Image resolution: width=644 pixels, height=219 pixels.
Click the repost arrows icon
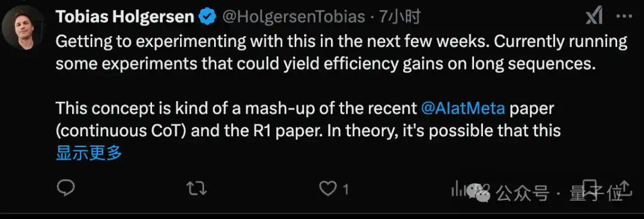point(196,189)
